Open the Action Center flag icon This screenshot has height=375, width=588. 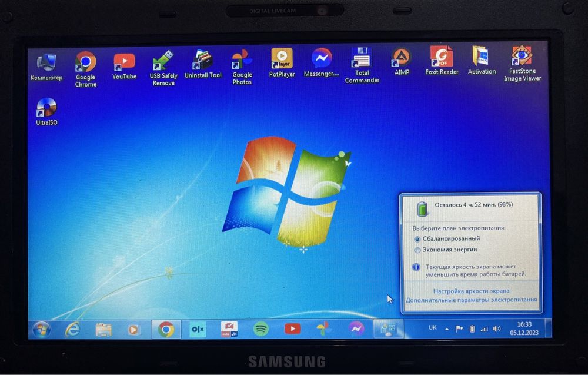pos(459,329)
